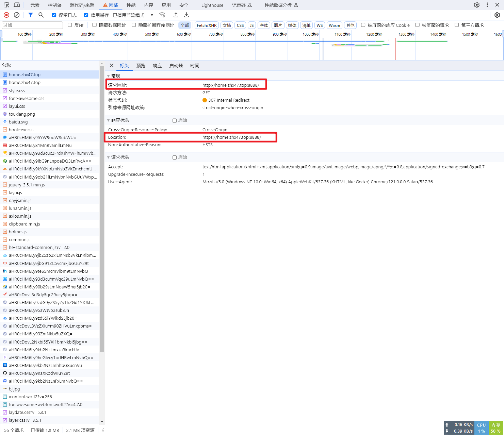The image size is (504, 435).
Task: Open network conditions wifi icon
Action: (x=162, y=15)
